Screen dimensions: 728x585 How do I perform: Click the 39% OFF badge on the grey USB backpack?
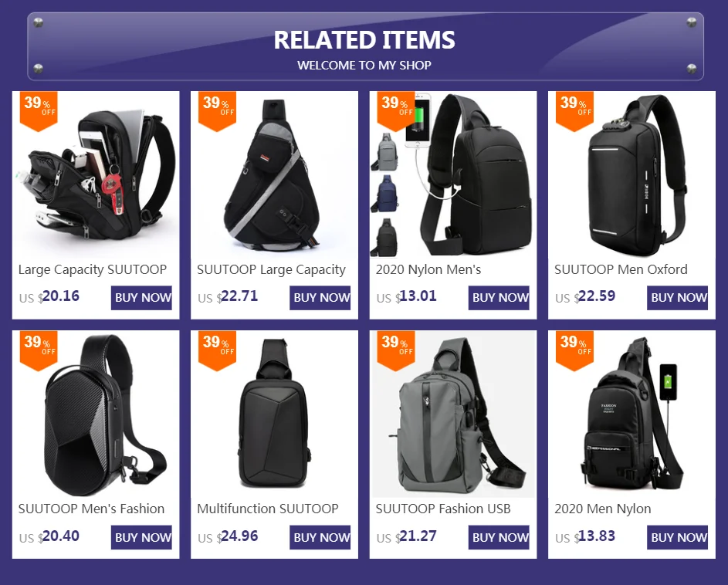[396, 350]
